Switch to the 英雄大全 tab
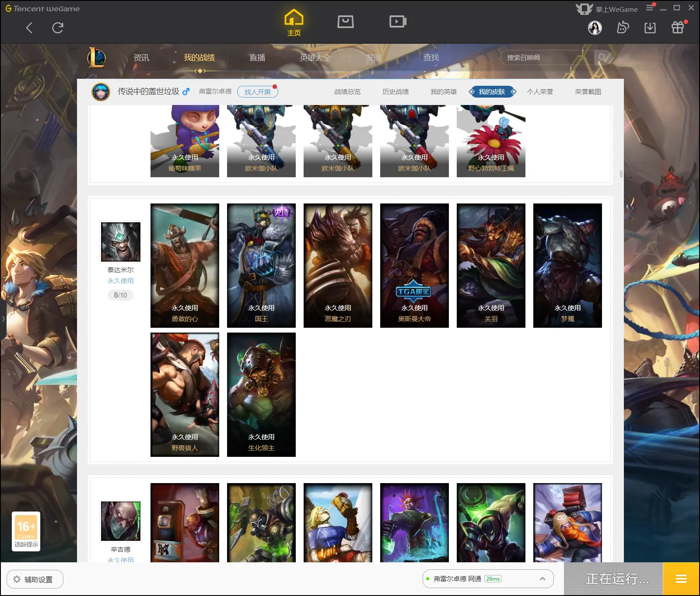 click(x=315, y=57)
